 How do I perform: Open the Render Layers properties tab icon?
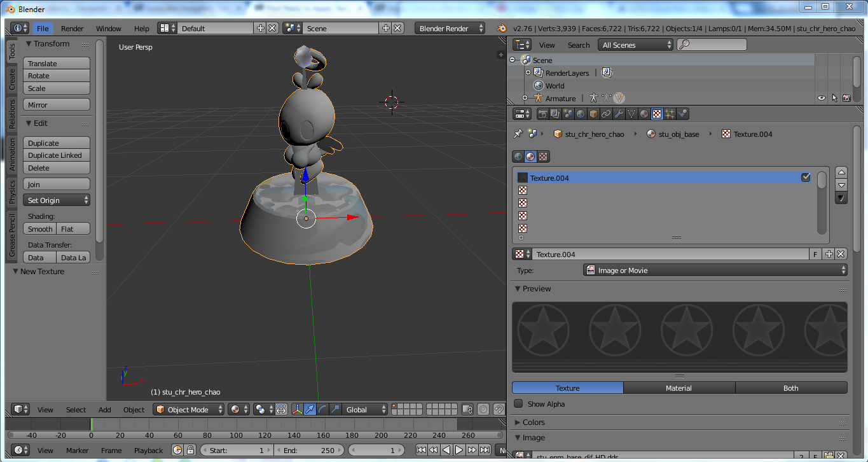pyautogui.click(x=555, y=114)
